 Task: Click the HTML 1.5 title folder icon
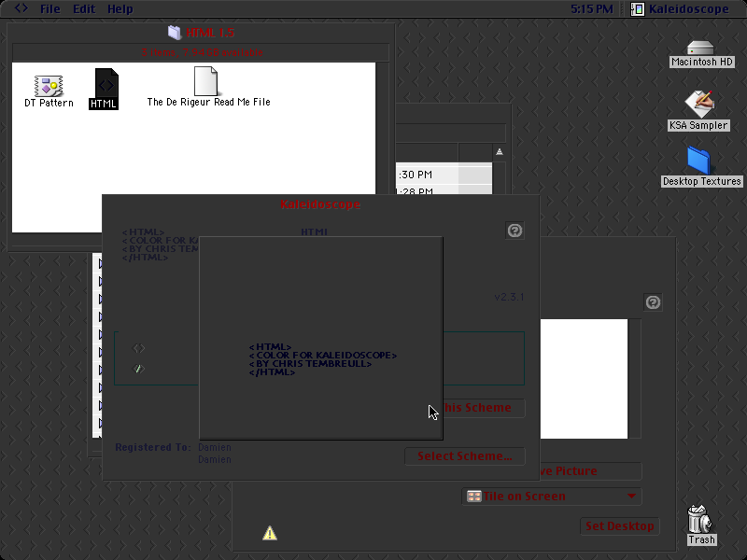point(175,33)
